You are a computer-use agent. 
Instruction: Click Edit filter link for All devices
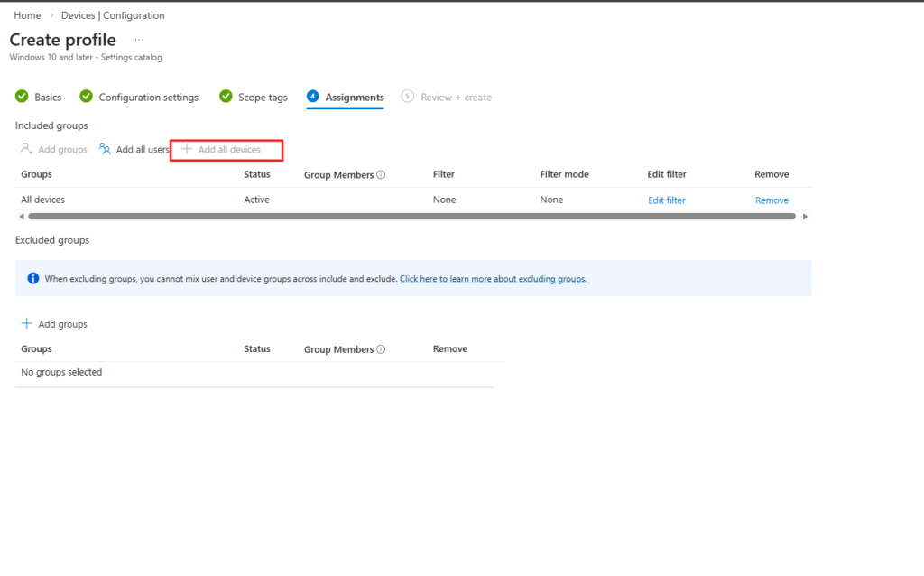tap(666, 200)
